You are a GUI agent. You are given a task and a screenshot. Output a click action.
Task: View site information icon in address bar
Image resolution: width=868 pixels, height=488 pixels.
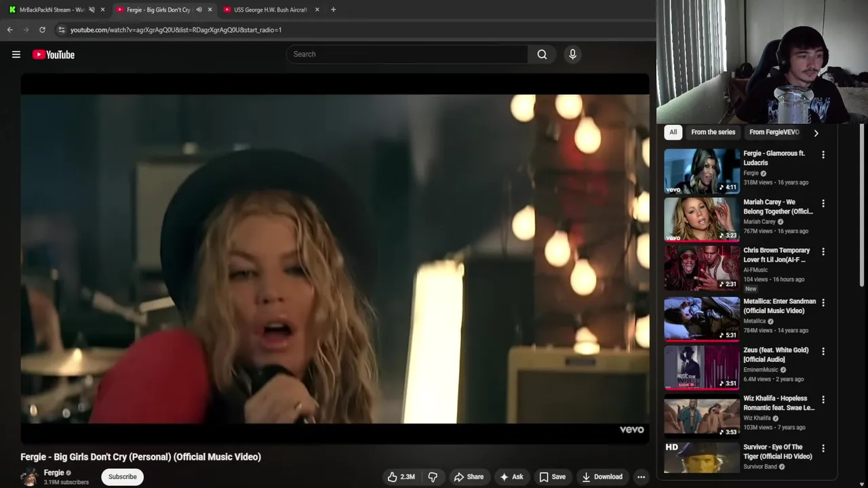coord(61,30)
